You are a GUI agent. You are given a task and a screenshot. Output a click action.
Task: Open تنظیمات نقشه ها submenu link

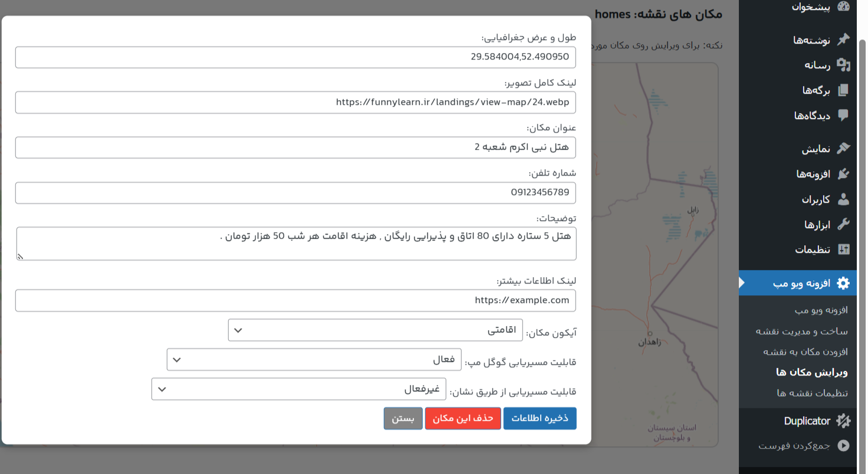tap(813, 393)
